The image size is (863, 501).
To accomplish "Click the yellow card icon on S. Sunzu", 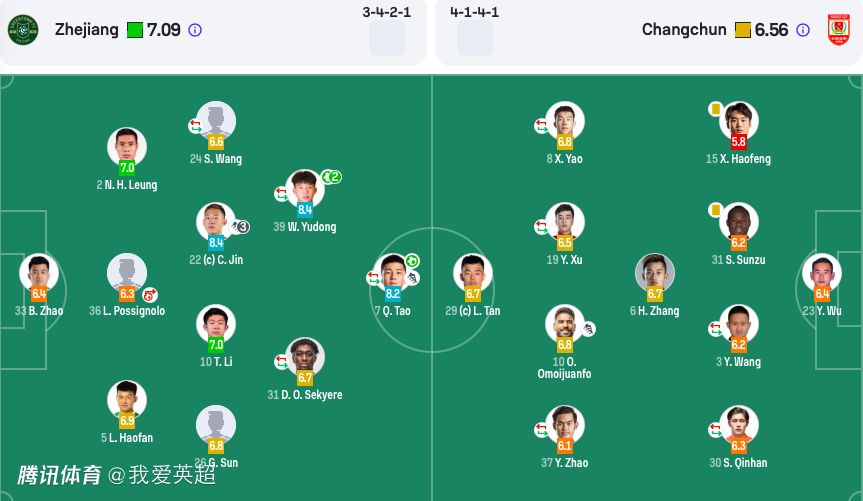I will point(715,210).
